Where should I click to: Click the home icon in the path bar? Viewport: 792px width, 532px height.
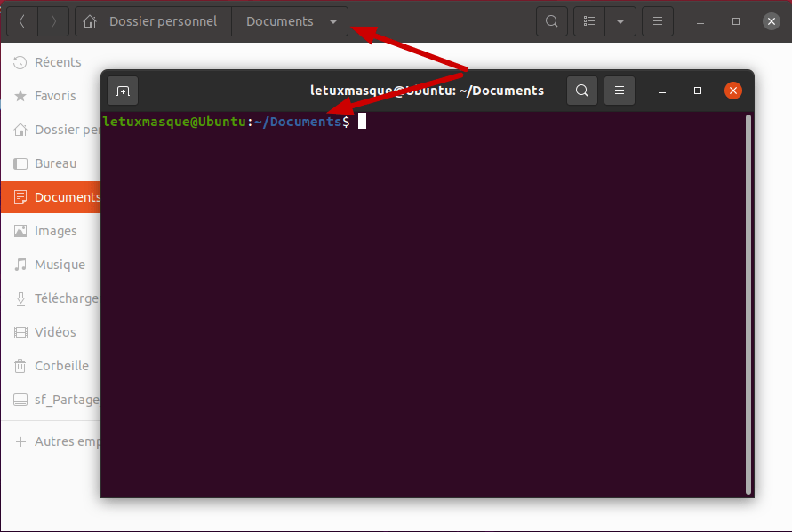(90, 21)
